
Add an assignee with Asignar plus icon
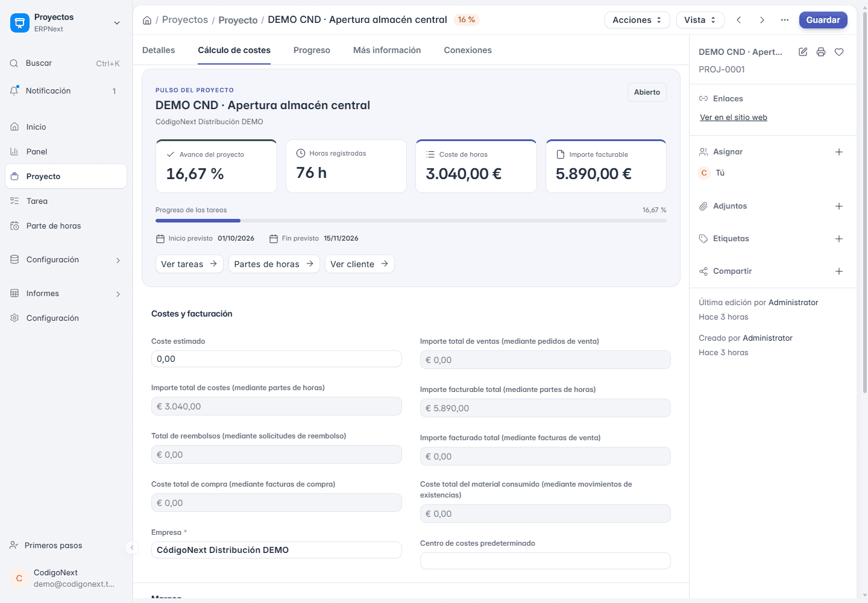coord(839,152)
